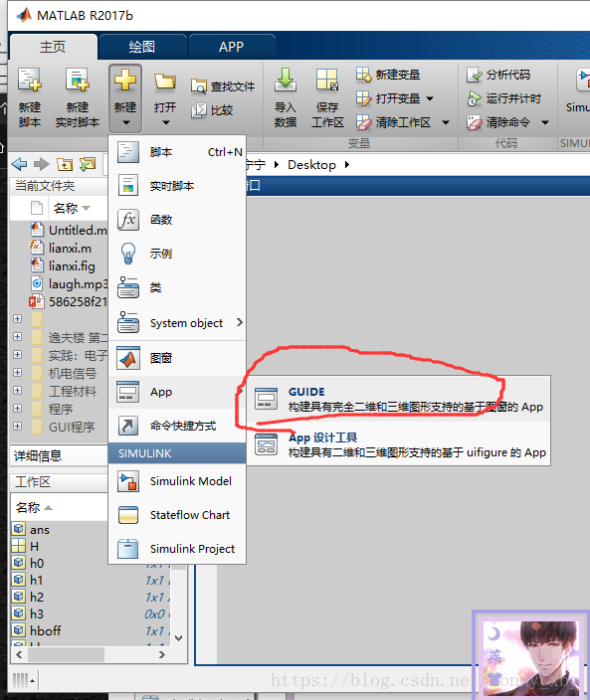Click 分析代码 (Analyze Code)
This screenshot has width=590, height=700.
pyautogui.click(x=498, y=75)
